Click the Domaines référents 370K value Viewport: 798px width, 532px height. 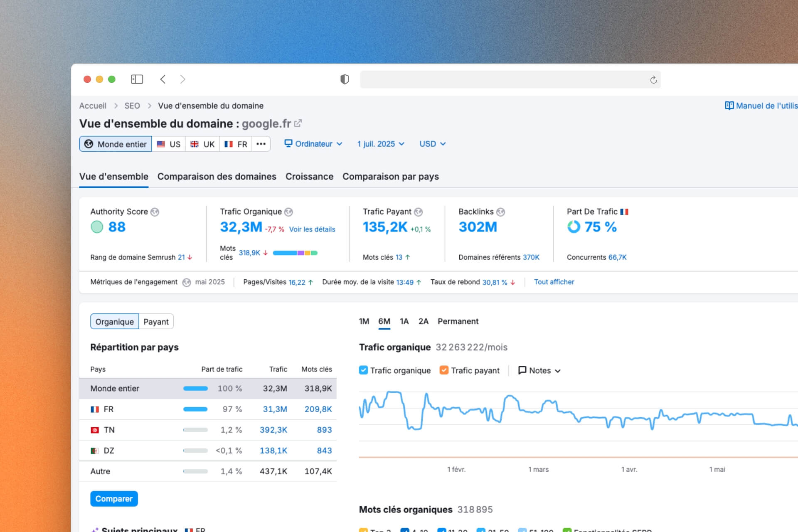click(x=531, y=257)
